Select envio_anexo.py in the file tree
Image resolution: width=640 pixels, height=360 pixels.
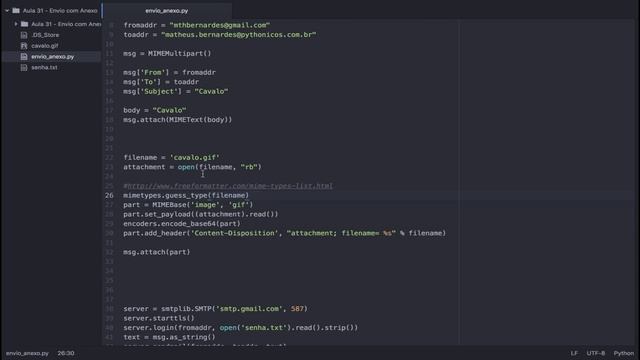coord(53,57)
